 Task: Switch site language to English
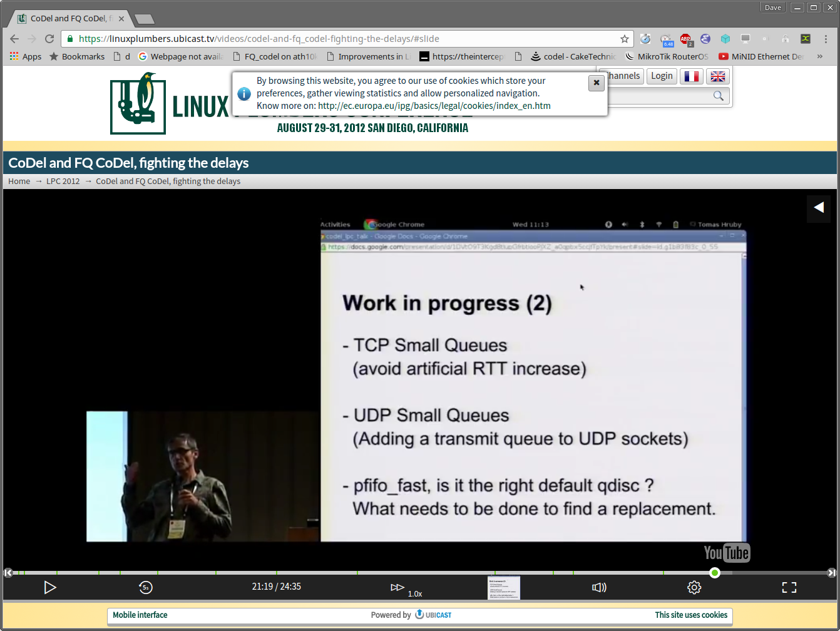(x=717, y=76)
